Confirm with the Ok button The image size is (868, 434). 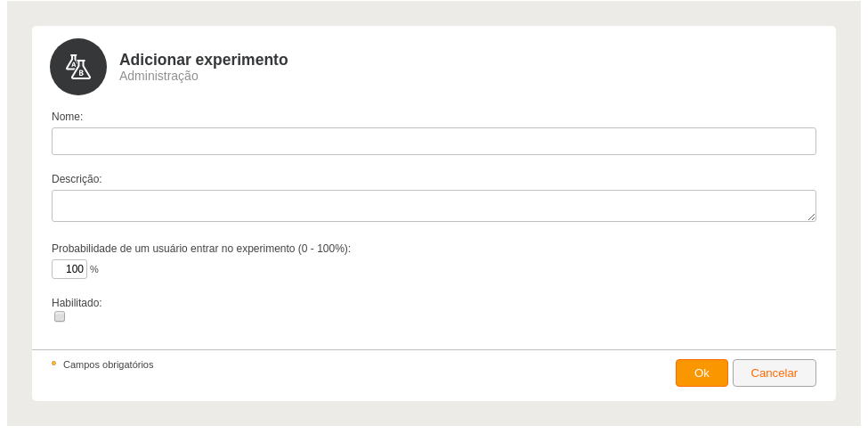click(702, 373)
